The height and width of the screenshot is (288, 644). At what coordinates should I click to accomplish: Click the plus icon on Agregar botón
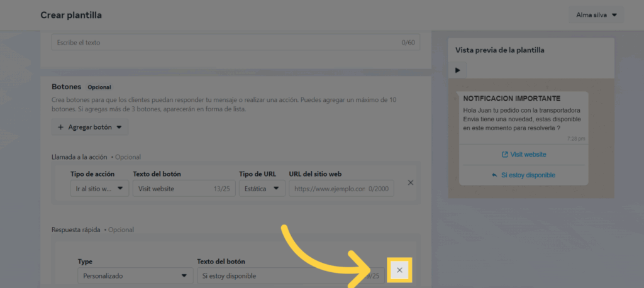[60, 127]
